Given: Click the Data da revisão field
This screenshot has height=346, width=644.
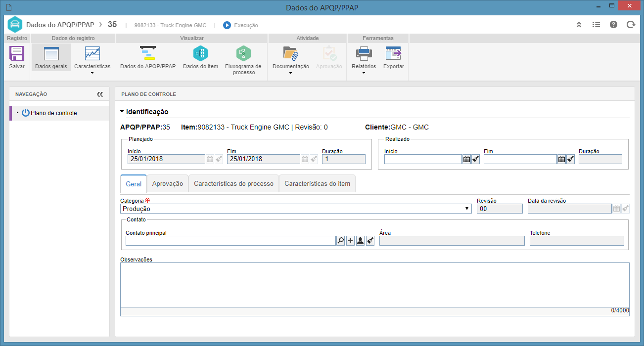Looking at the screenshot, I should 570,209.
